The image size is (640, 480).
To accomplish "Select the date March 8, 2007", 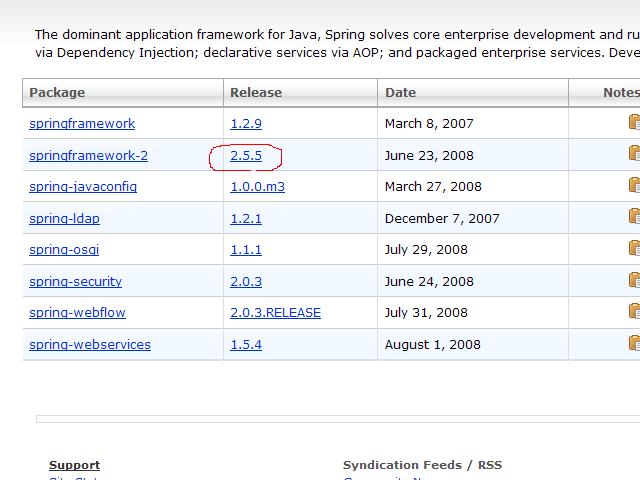I will (429, 124).
